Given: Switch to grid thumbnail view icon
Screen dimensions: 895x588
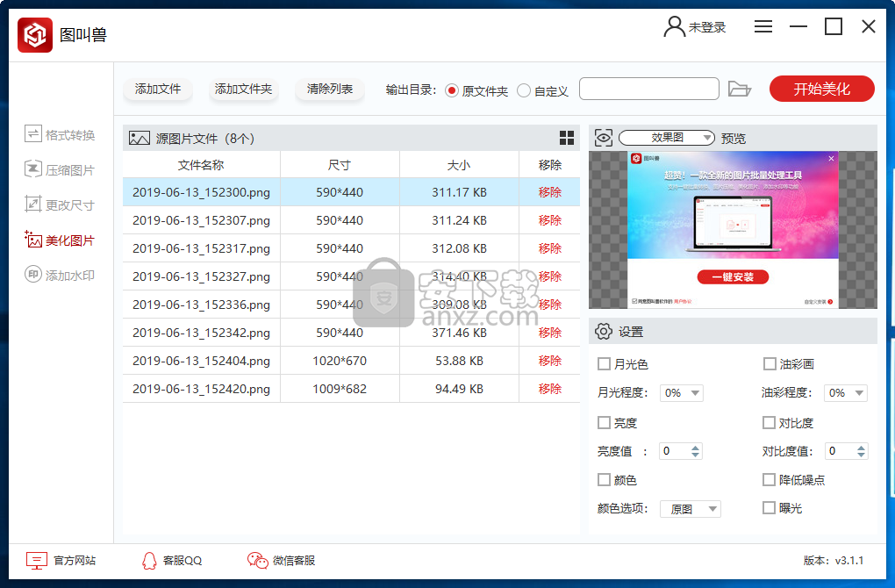Looking at the screenshot, I should coord(566,138).
